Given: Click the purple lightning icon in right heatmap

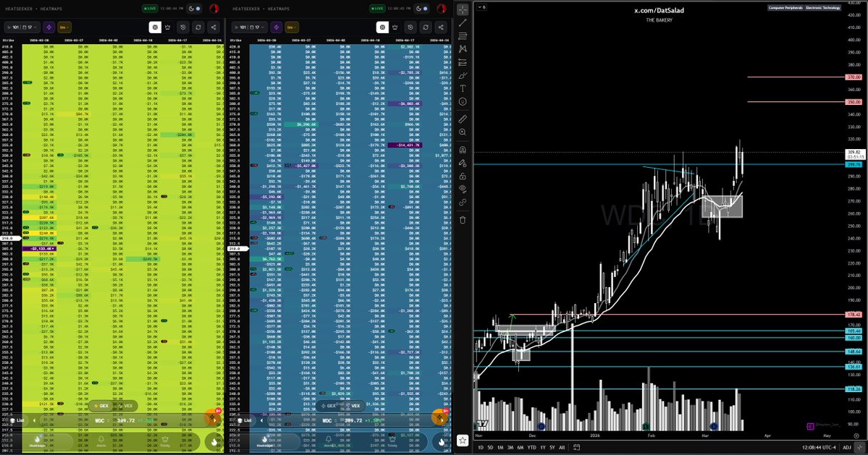Looking at the screenshot, I should (277, 27).
